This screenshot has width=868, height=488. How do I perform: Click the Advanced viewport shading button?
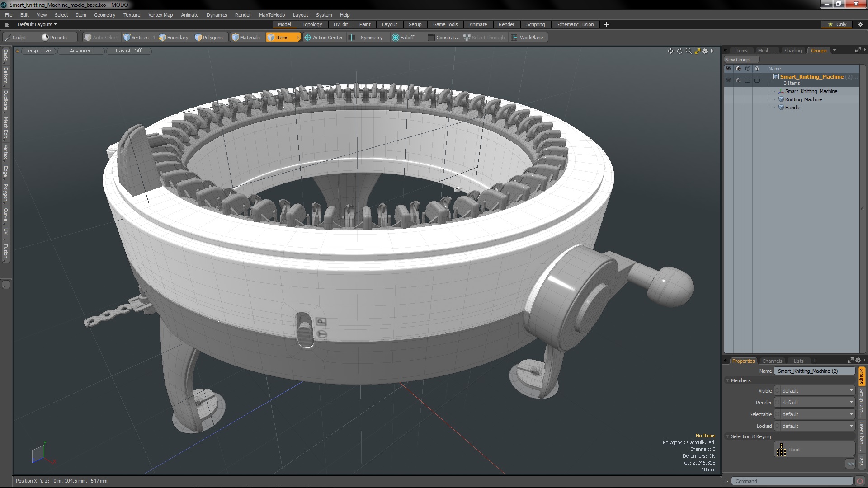80,51
